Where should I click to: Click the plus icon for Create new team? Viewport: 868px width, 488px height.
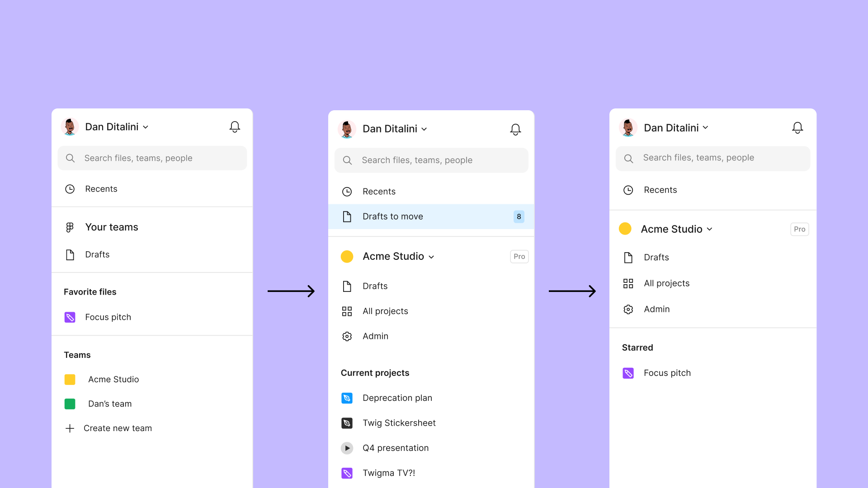coord(70,428)
